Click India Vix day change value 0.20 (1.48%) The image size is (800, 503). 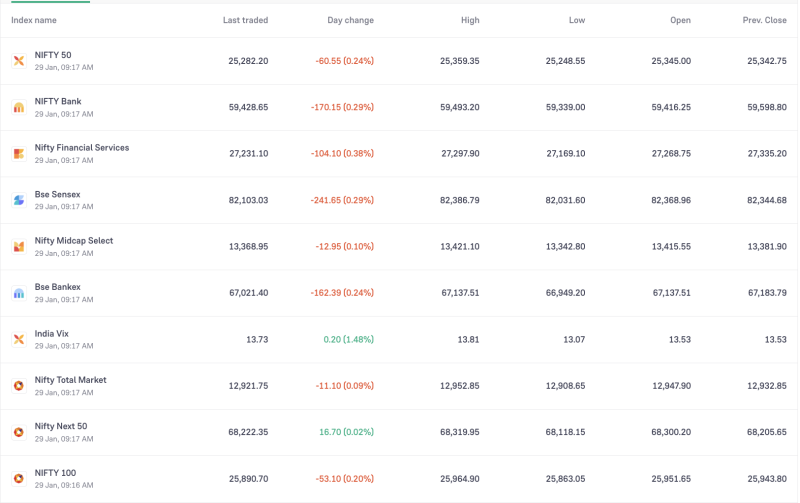348,340
